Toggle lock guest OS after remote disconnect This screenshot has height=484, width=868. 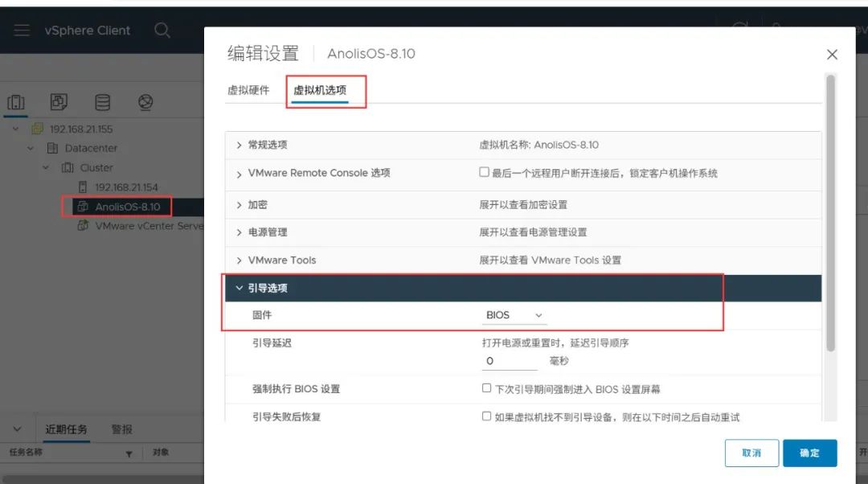coord(485,172)
